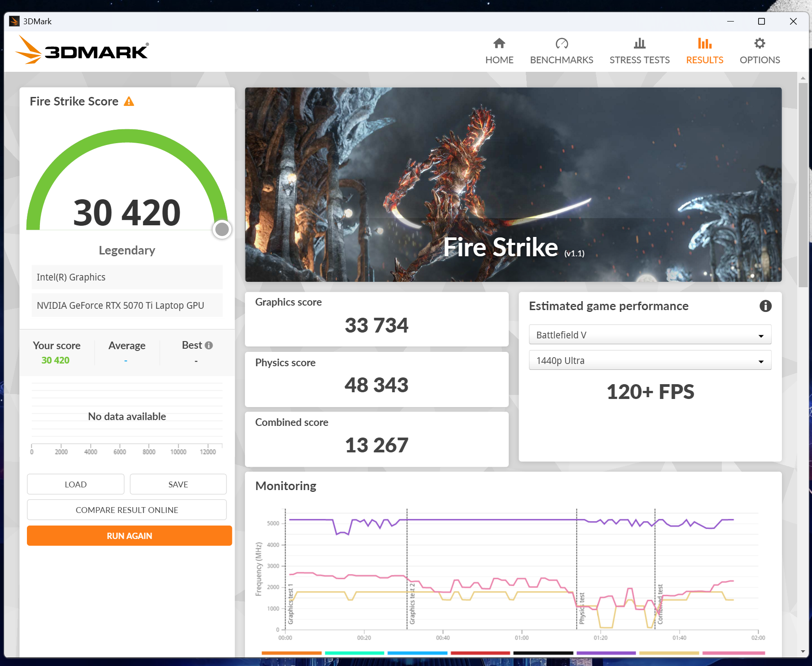
Task: Click the SAVE button
Action: 178,484
